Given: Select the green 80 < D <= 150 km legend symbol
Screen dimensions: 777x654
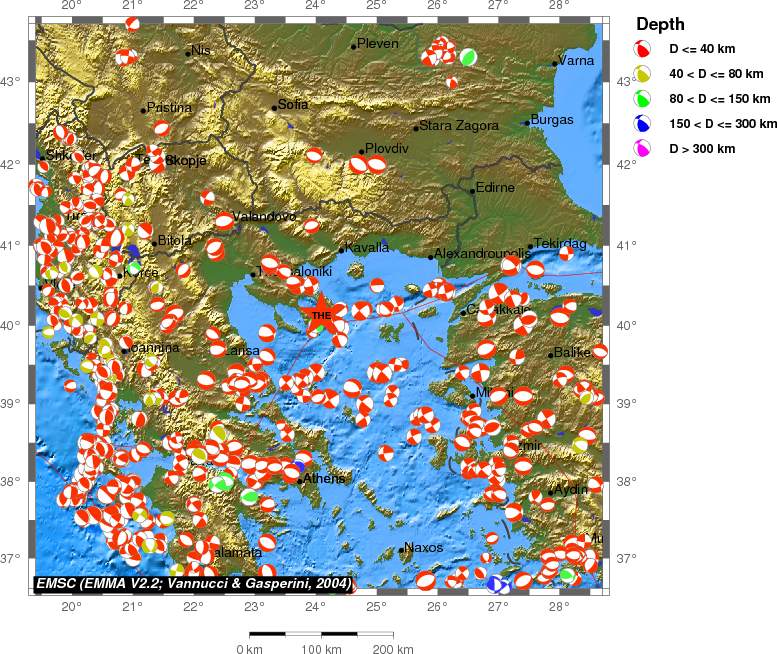Looking at the screenshot, I should (643, 98).
